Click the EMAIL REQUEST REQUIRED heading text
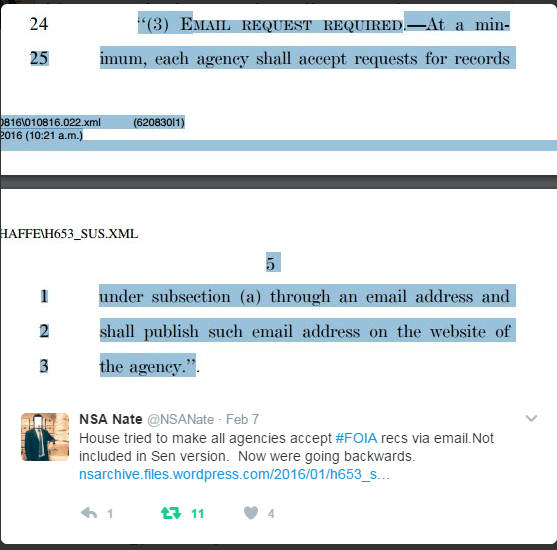This screenshot has width=557, height=550. point(292,25)
